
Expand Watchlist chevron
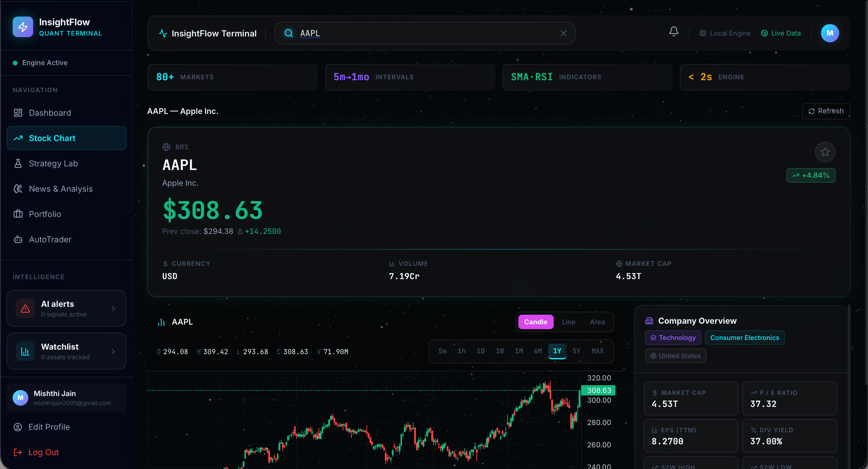(x=113, y=351)
